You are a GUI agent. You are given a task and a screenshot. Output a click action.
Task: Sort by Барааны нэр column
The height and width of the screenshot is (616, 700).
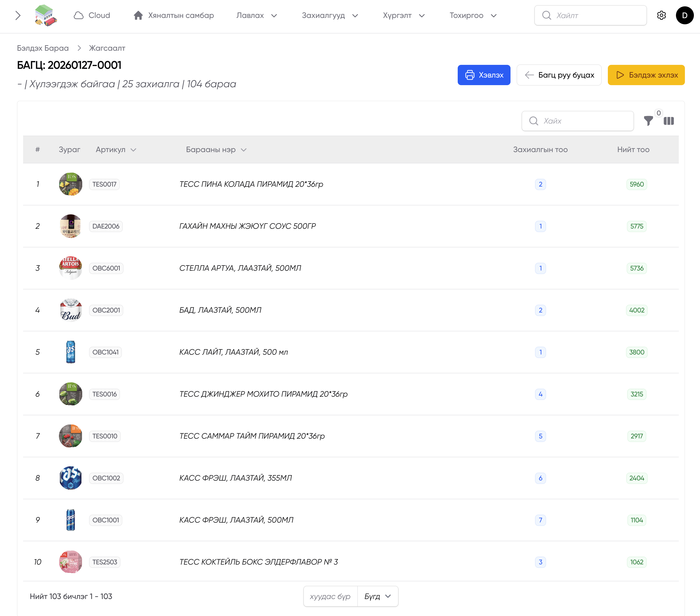coord(216,150)
